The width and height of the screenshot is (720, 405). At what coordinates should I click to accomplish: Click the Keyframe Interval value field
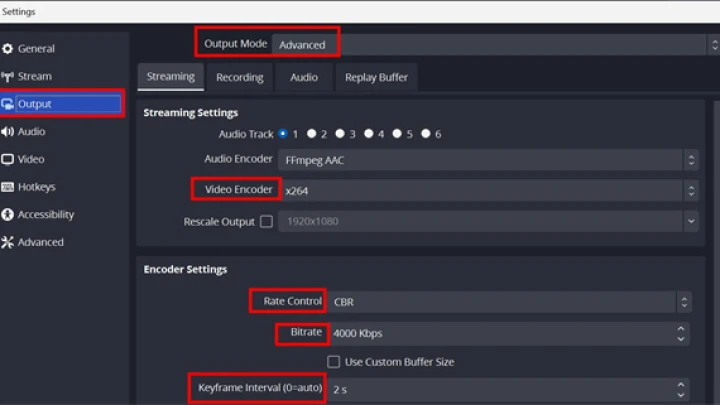click(x=502, y=389)
